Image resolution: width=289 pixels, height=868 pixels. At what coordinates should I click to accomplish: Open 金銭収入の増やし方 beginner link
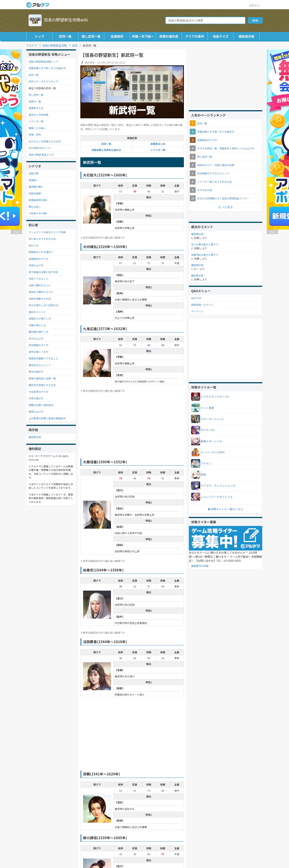(x=40, y=318)
